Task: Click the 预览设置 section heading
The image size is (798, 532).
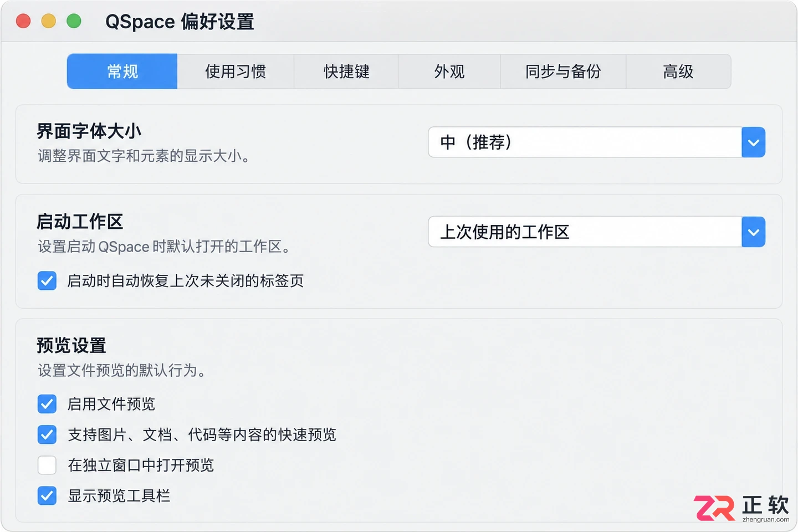Action: [x=71, y=345]
